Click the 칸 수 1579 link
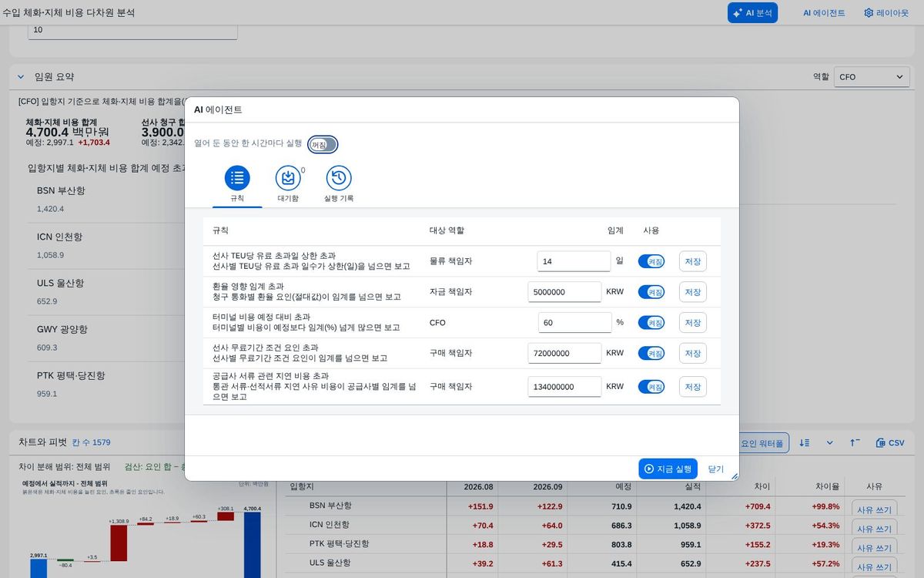Screen dimensions: 924x578 (92, 442)
